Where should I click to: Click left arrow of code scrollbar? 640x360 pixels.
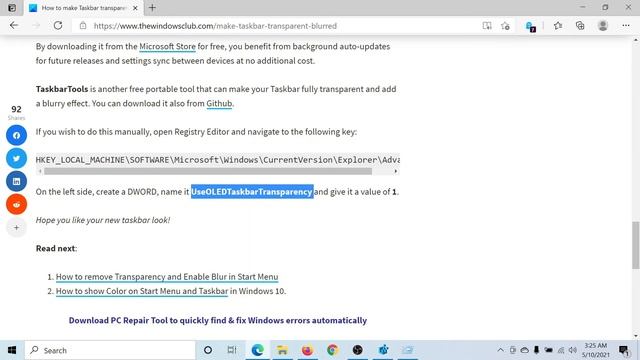click(40, 171)
